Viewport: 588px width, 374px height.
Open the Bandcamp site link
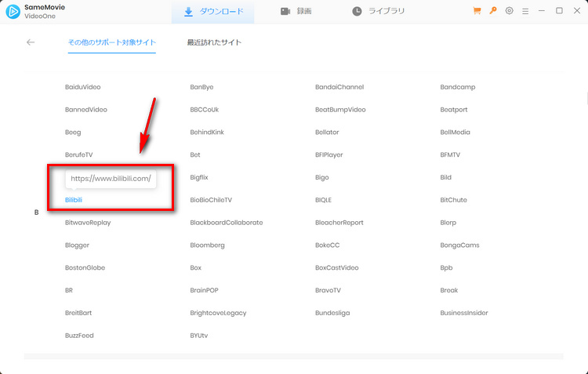click(x=458, y=87)
